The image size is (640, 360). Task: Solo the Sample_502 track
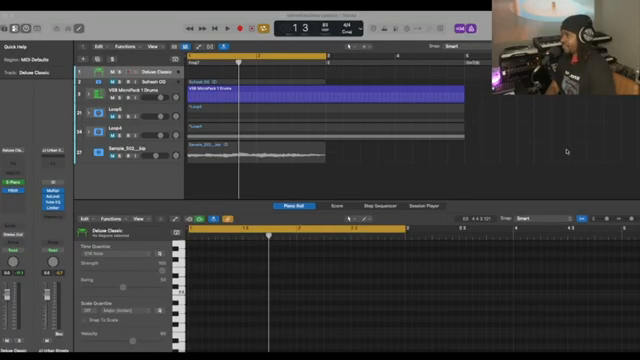pyautogui.click(x=120, y=156)
